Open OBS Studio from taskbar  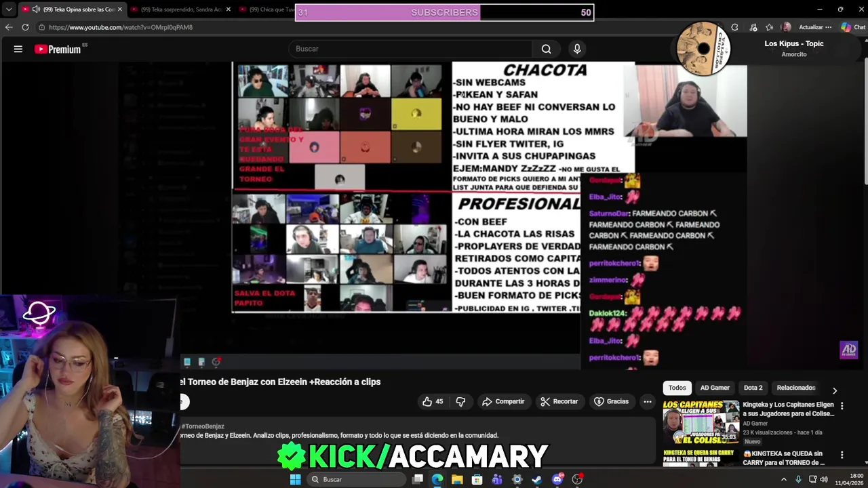(x=577, y=479)
